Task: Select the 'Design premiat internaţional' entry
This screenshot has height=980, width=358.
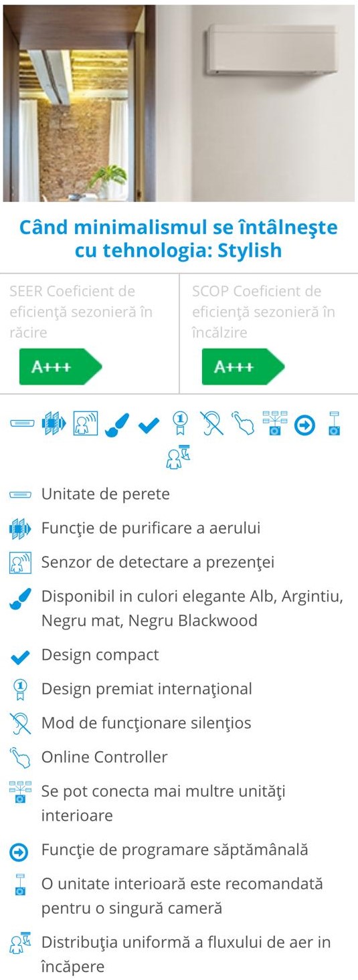Action: pos(147,689)
